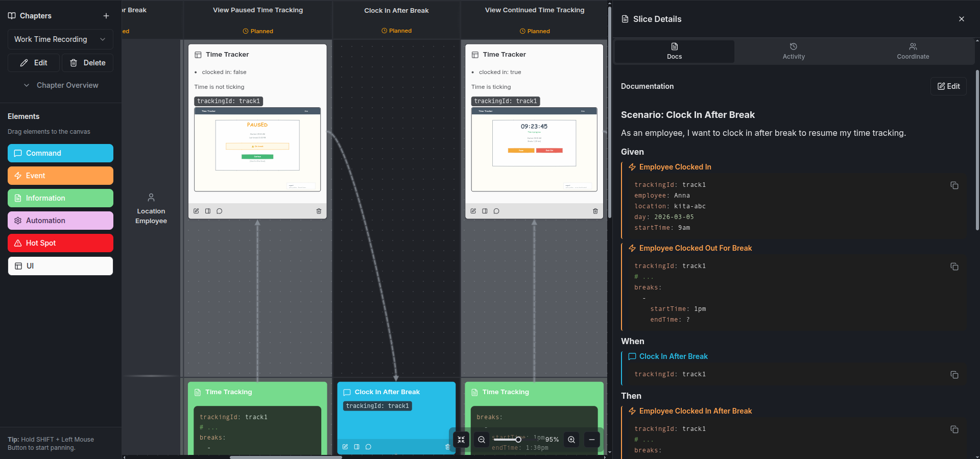Copy the Clock In After Break code block
Screen dimensions: 980x459
pos(954,375)
